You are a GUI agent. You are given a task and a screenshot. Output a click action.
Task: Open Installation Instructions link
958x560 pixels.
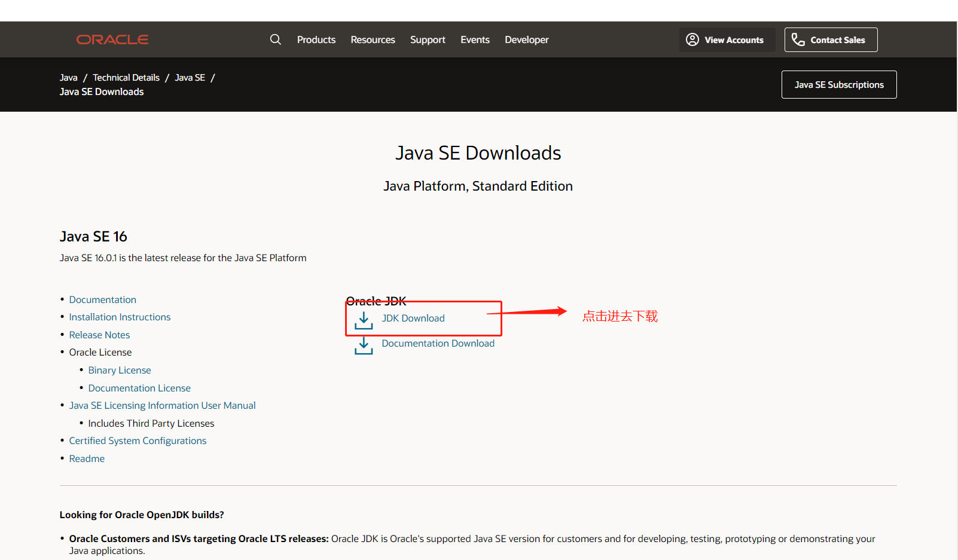pyautogui.click(x=120, y=317)
